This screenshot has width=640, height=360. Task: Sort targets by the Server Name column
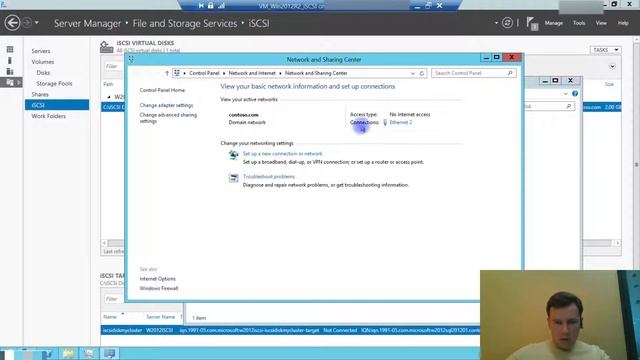coord(160,317)
